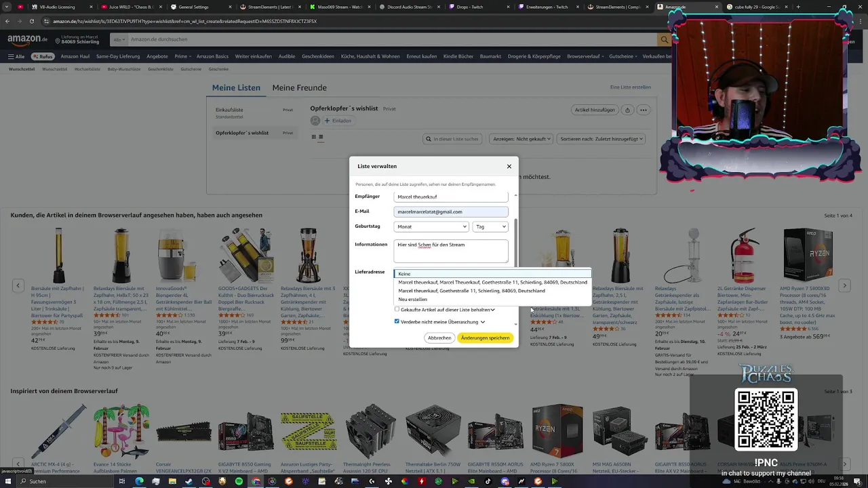Screen dimensions: 868x488
Task: Reload the page with refresh icon
Action: [x=32, y=21]
